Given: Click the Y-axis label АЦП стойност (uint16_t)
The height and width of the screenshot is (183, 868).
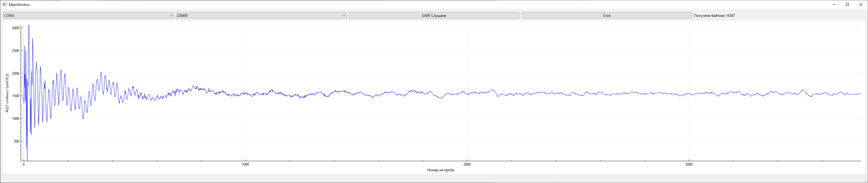Looking at the screenshot, I should click(x=7, y=93).
